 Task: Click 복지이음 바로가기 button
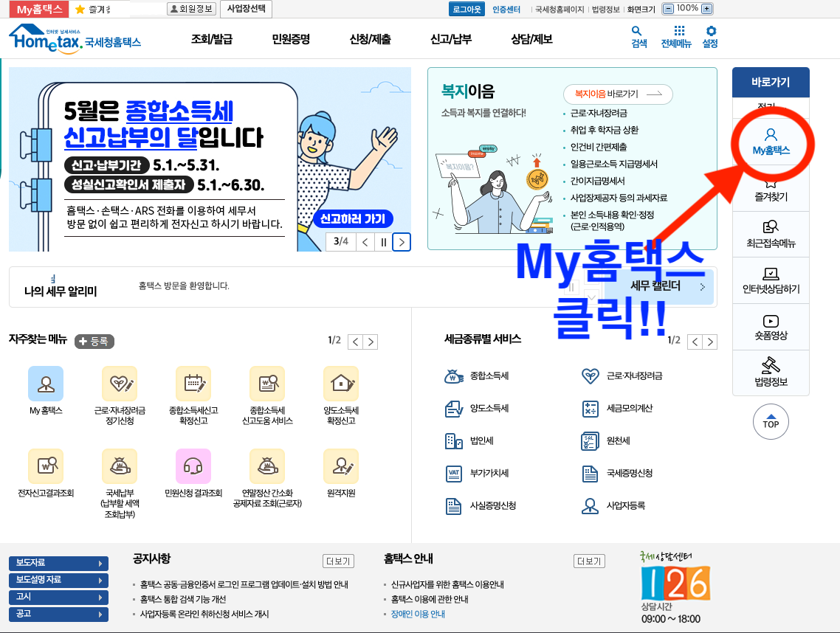pos(619,94)
